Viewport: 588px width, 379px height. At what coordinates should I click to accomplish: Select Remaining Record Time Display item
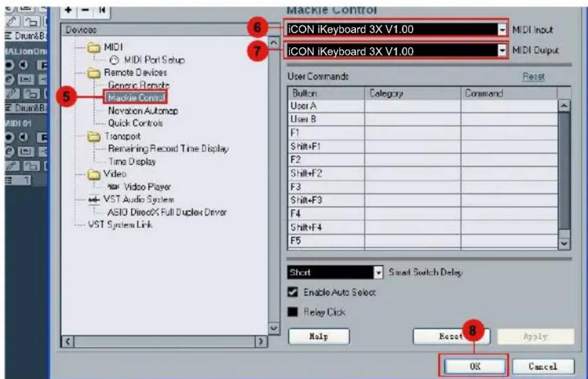tap(169, 149)
